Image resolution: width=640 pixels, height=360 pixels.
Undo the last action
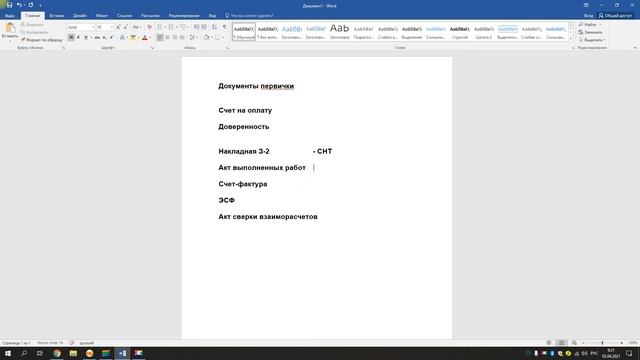point(19,5)
